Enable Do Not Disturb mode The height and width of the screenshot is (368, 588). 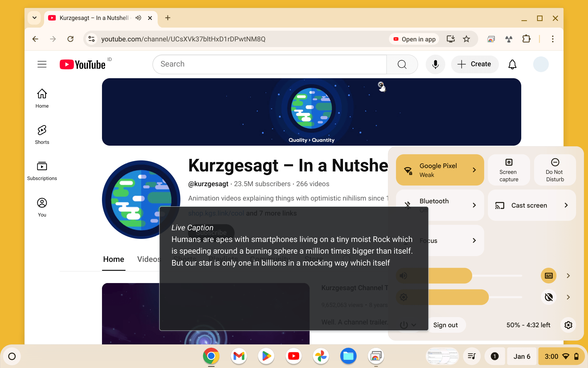(x=555, y=170)
